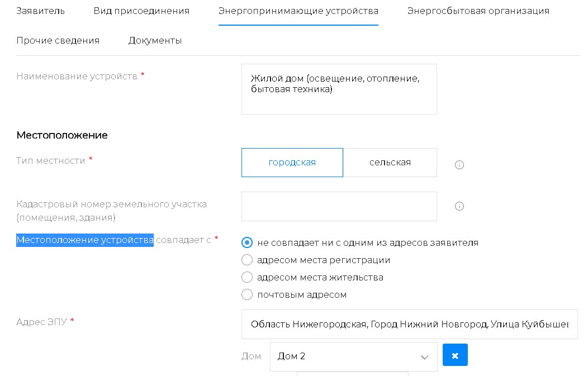Open the Заявитель tab

41,11
